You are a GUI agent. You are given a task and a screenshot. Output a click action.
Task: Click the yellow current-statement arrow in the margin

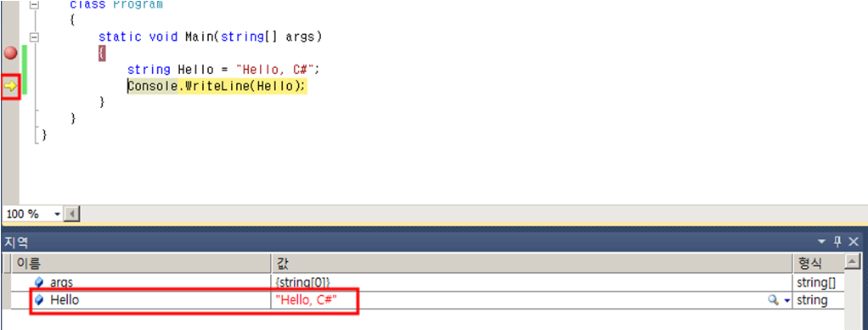(x=10, y=86)
